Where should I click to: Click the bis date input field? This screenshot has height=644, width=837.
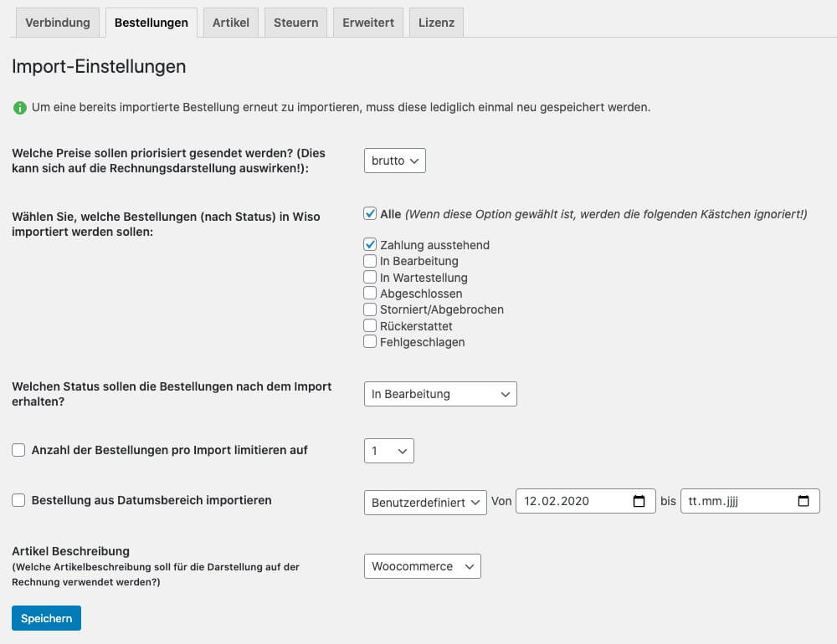(x=750, y=501)
